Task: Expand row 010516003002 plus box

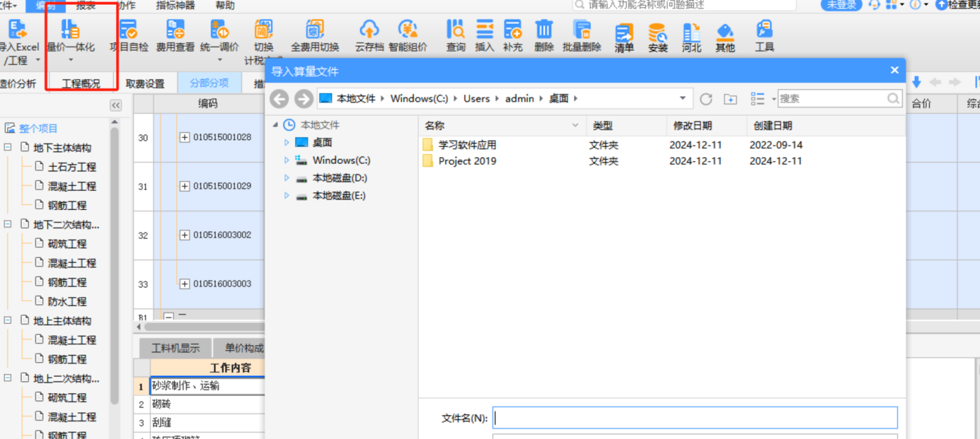Action: pyautogui.click(x=184, y=235)
